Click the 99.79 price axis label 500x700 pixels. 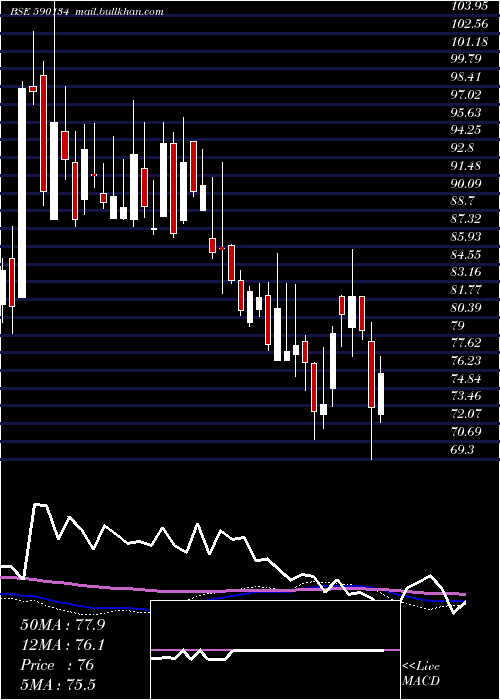[467, 59]
